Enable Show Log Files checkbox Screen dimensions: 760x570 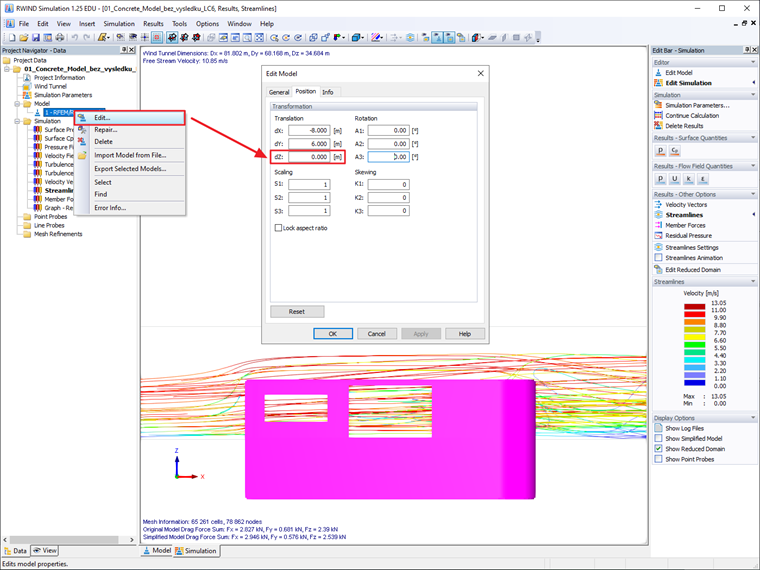[658, 428]
